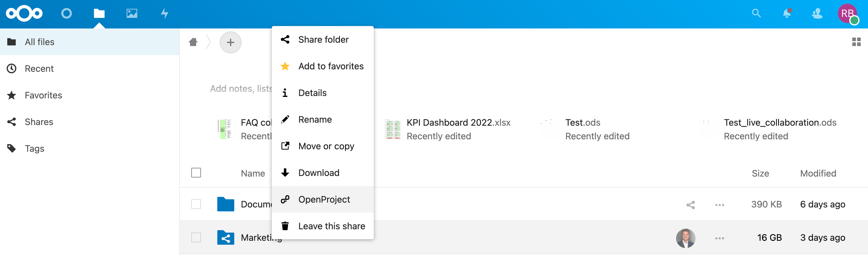The width and height of the screenshot is (868, 255).
Task: Open three-dot actions for Documents folder
Action: 719,205
